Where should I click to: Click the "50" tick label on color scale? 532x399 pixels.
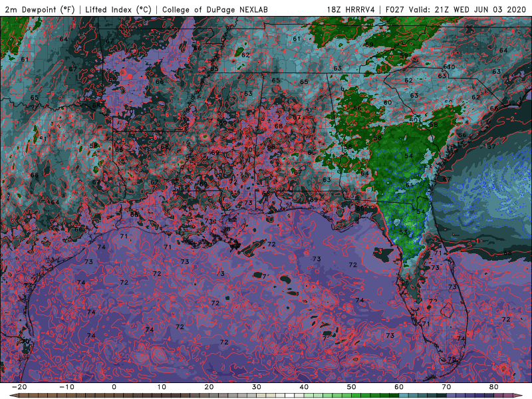352,387
